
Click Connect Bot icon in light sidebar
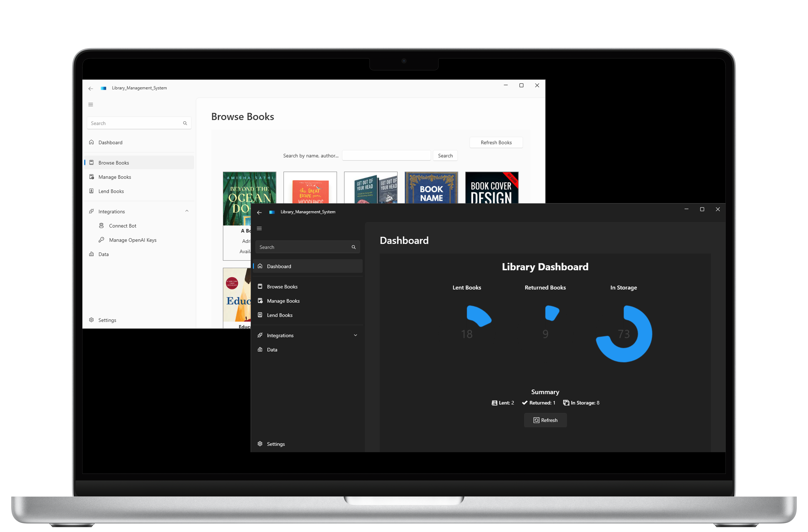point(101,226)
